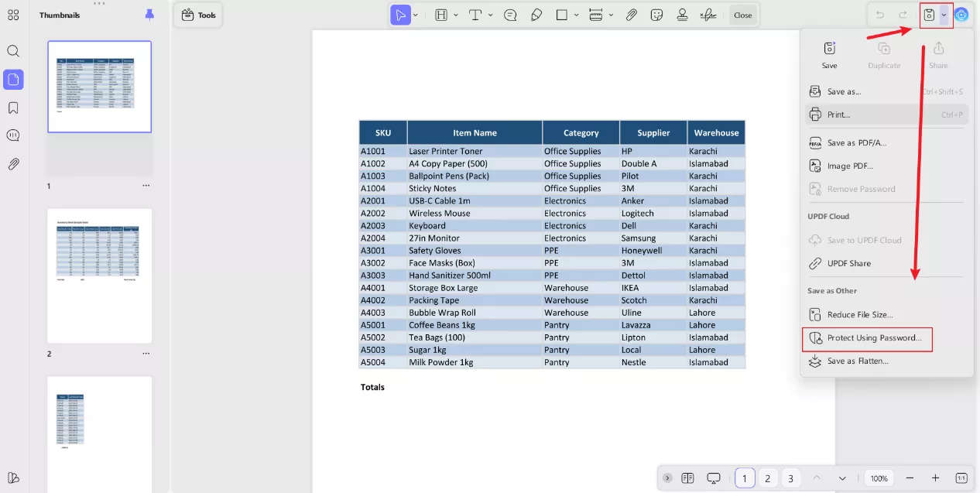Select the pencil drawing tool

536,15
